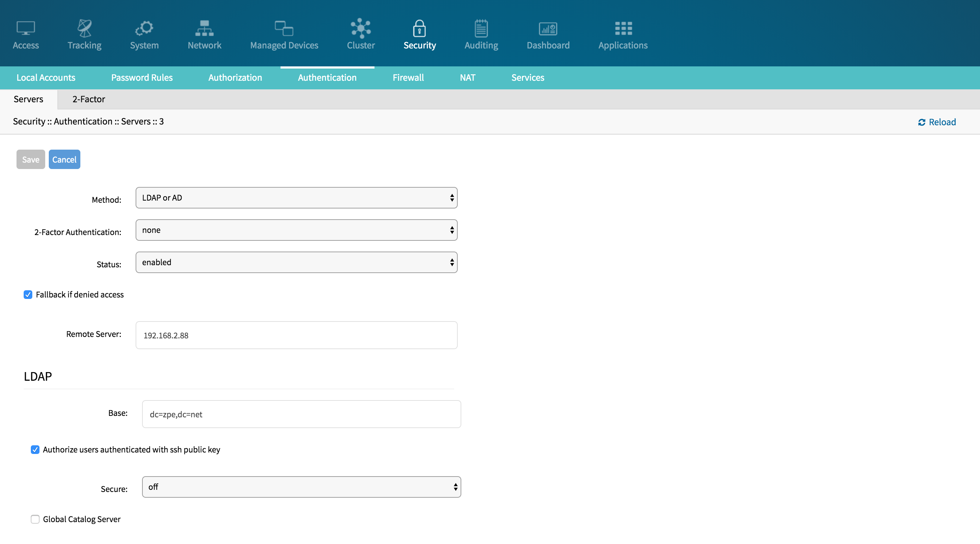980x544 pixels.
Task: Open the Tracking satellite dish icon
Action: pyautogui.click(x=84, y=28)
